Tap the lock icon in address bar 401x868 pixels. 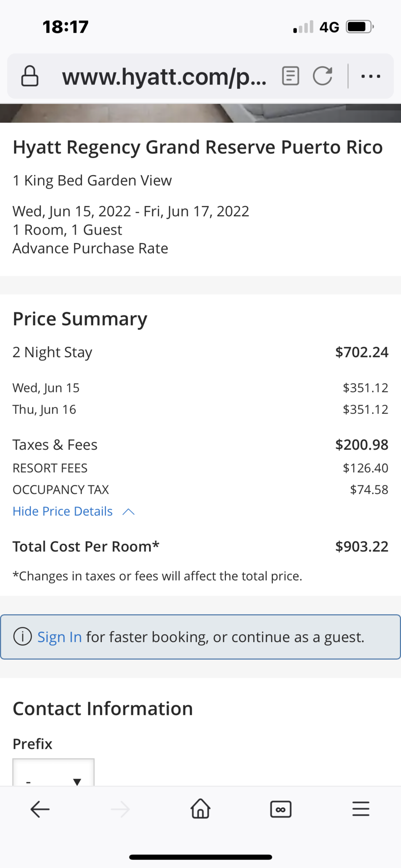pos(30,76)
